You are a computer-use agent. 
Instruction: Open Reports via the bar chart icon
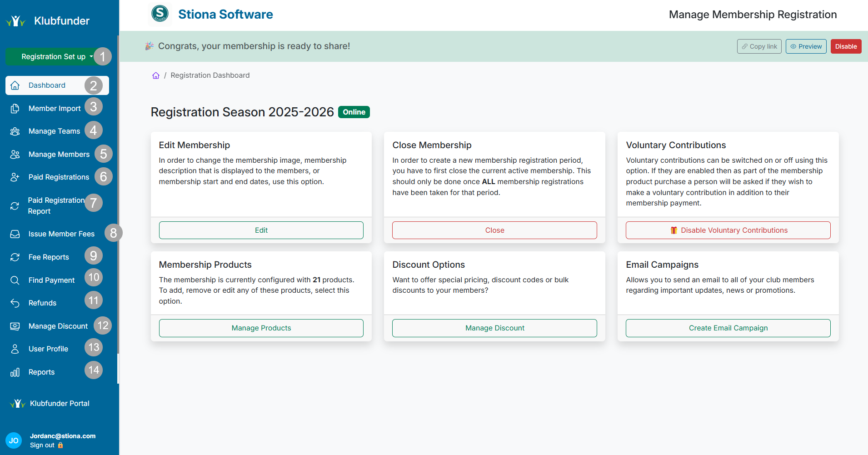tap(15, 372)
